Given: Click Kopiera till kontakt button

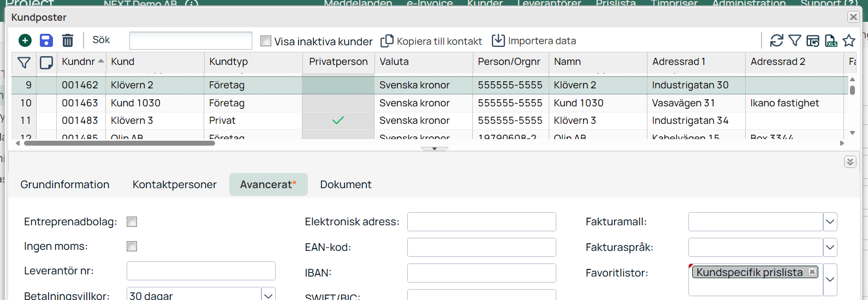Looking at the screenshot, I should tap(431, 41).
